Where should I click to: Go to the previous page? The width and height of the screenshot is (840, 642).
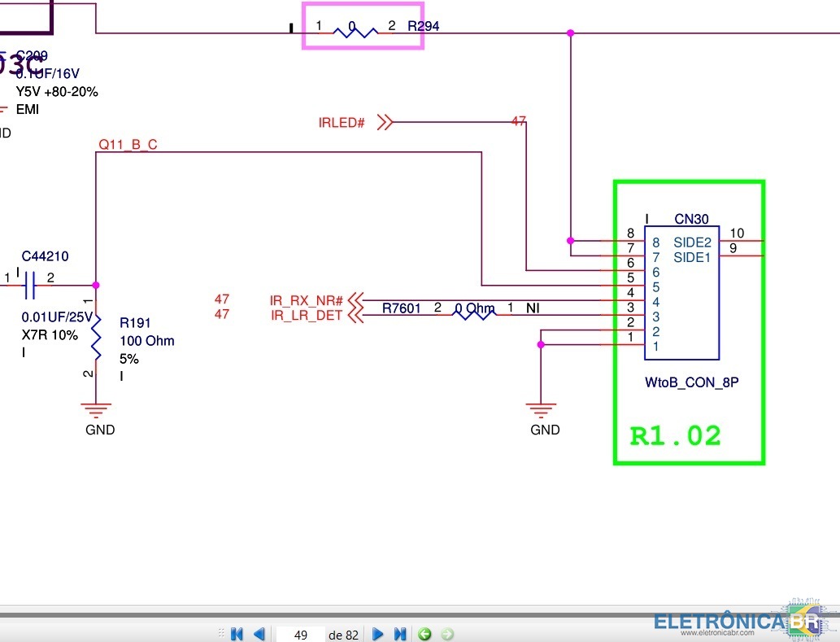coord(259,634)
